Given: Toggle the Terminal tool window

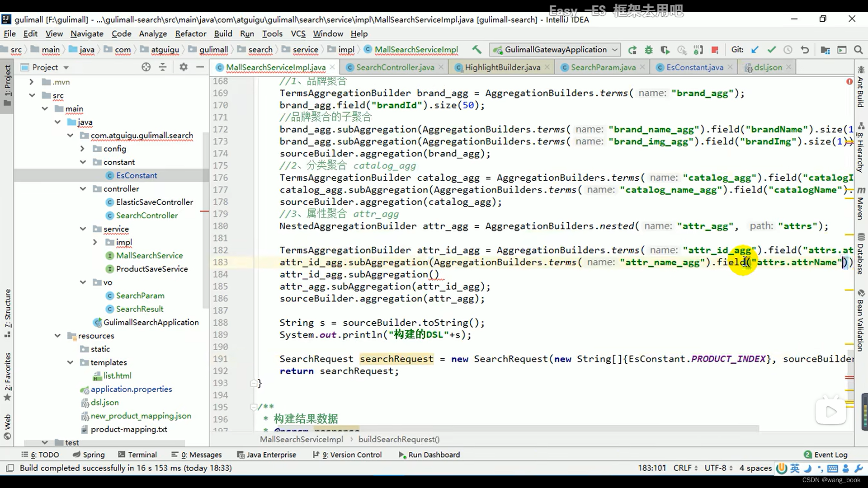Looking at the screenshot, I should click(x=137, y=455).
